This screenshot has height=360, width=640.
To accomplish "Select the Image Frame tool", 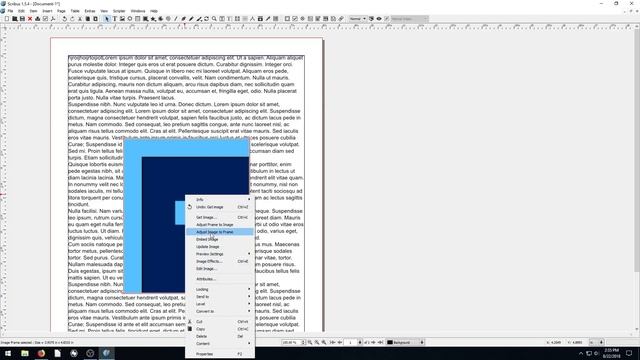I will pyautogui.click(x=122, y=19).
